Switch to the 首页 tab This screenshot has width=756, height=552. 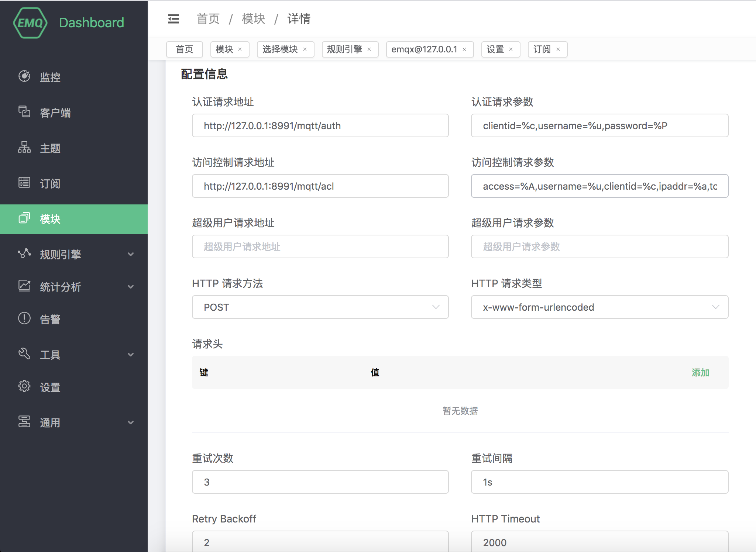pos(184,49)
